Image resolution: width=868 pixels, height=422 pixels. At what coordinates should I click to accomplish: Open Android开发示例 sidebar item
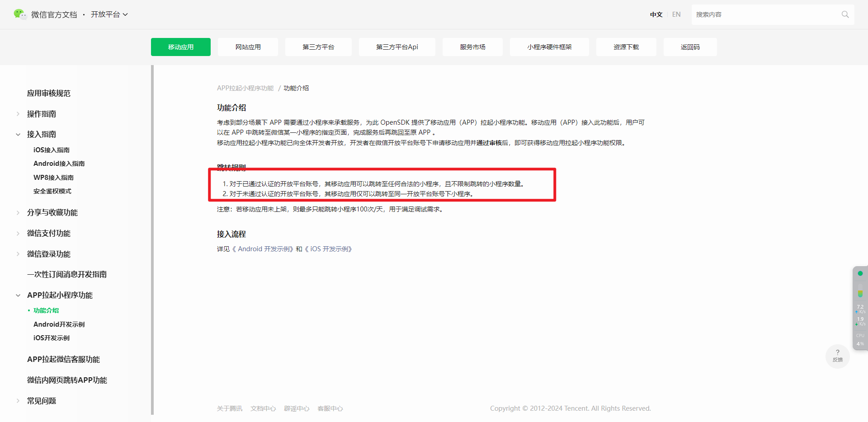(x=59, y=324)
